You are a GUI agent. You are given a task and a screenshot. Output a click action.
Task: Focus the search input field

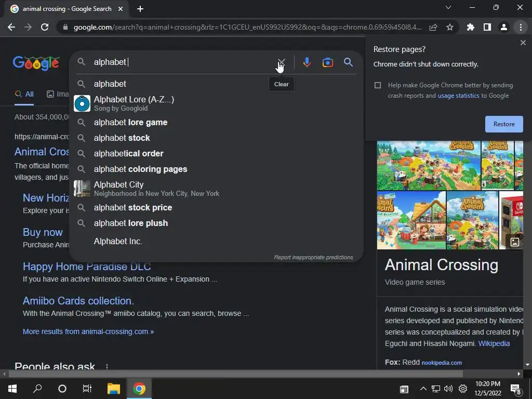coord(183,62)
